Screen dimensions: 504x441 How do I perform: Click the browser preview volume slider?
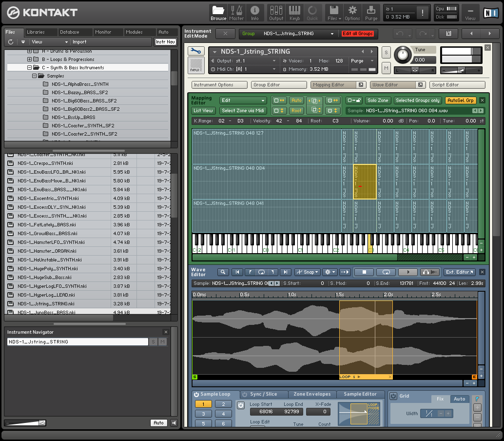click(x=25, y=422)
